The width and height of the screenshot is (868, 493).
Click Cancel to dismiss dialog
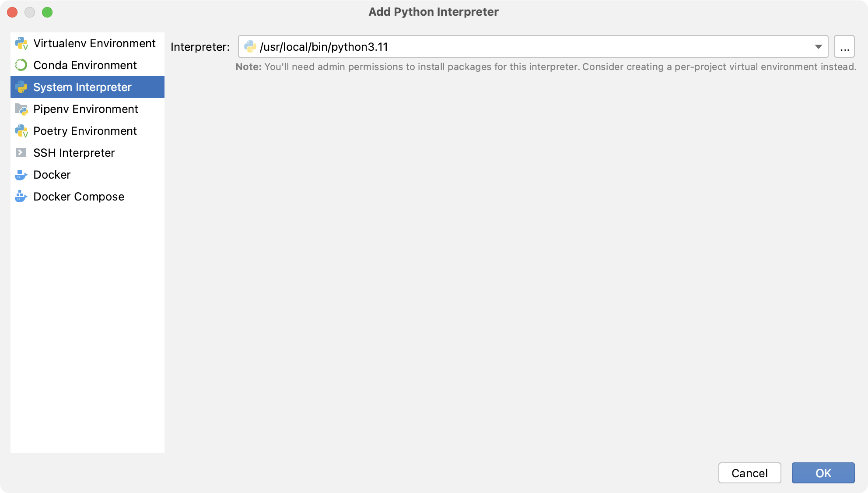[x=751, y=472]
